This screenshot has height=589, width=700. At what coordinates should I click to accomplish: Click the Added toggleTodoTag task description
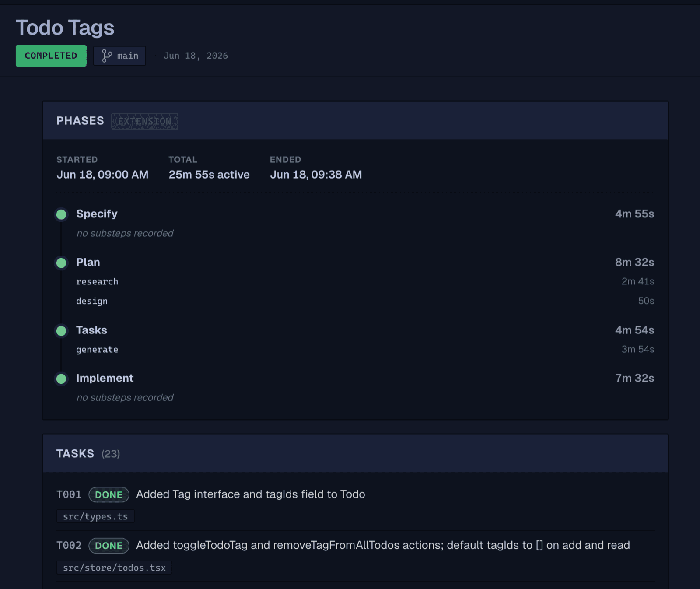383,546
